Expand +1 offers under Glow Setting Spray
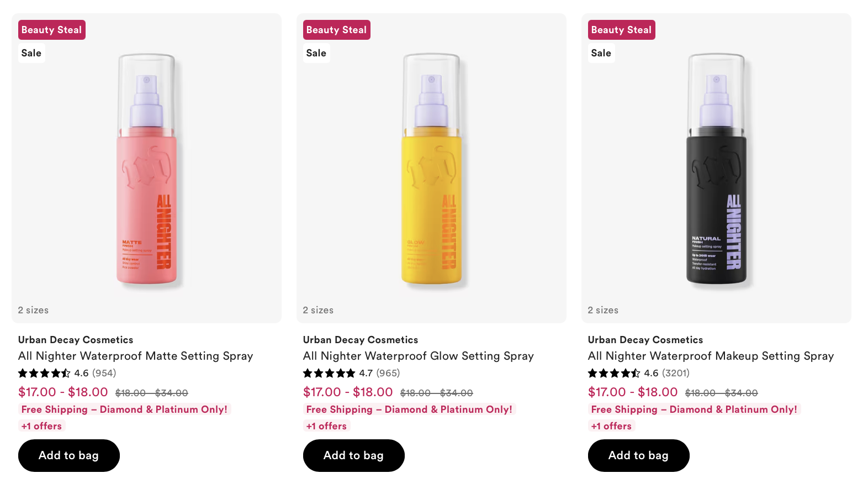 327,426
